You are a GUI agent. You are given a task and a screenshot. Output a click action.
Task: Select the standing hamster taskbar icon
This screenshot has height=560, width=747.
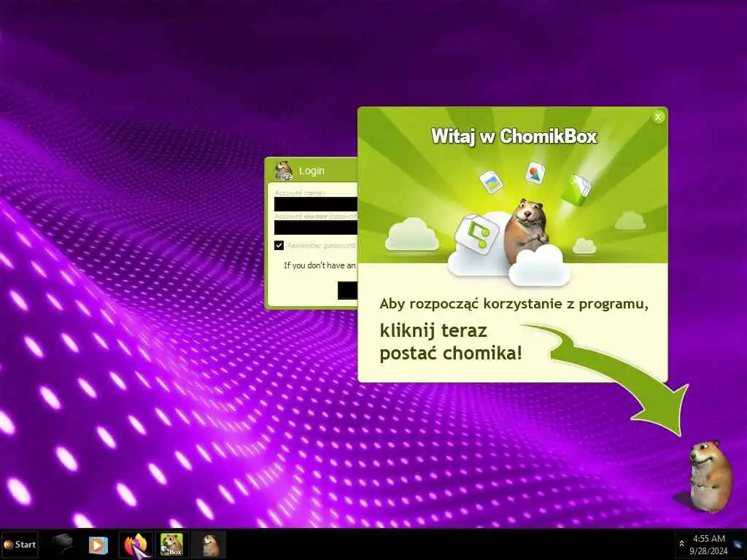coord(209,545)
